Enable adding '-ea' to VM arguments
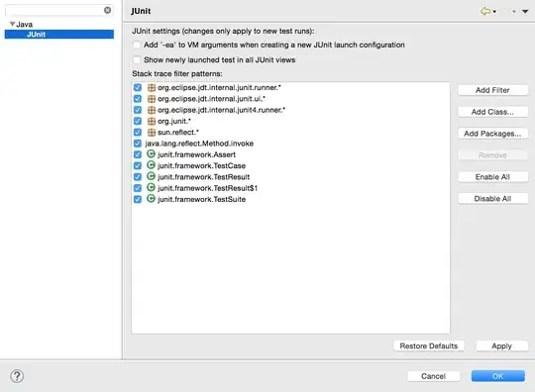 (137, 45)
